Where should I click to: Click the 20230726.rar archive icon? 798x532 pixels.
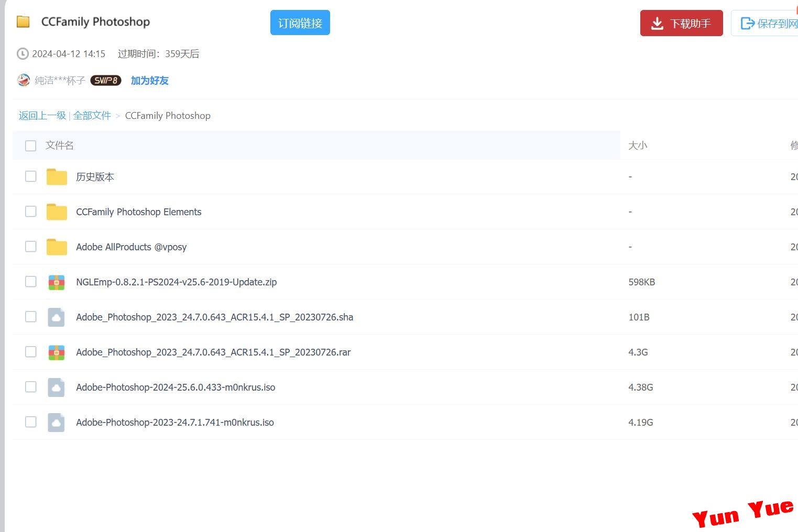tap(56, 352)
